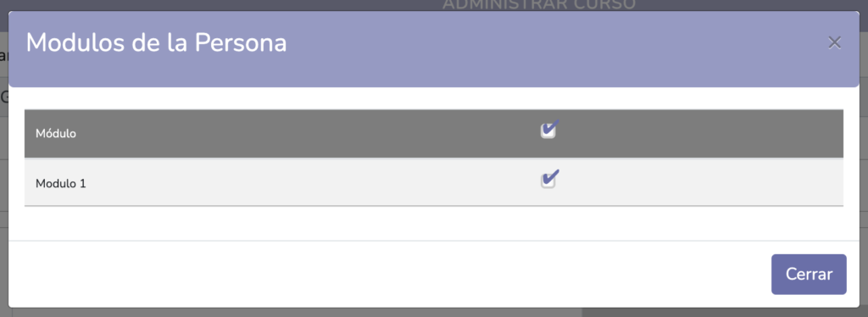Click the purple checkmark icon beside Modulo 1
This screenshot has height=317, width=868.
(x=549, y=179)
